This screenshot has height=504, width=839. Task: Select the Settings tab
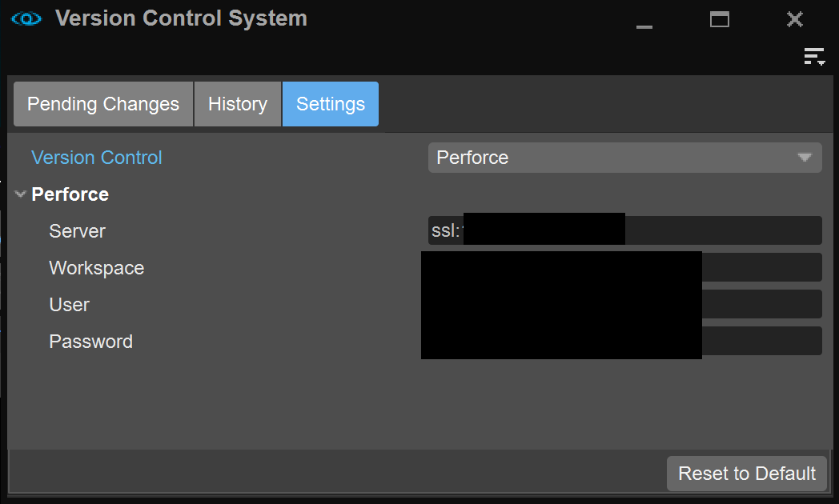point(330,104)
